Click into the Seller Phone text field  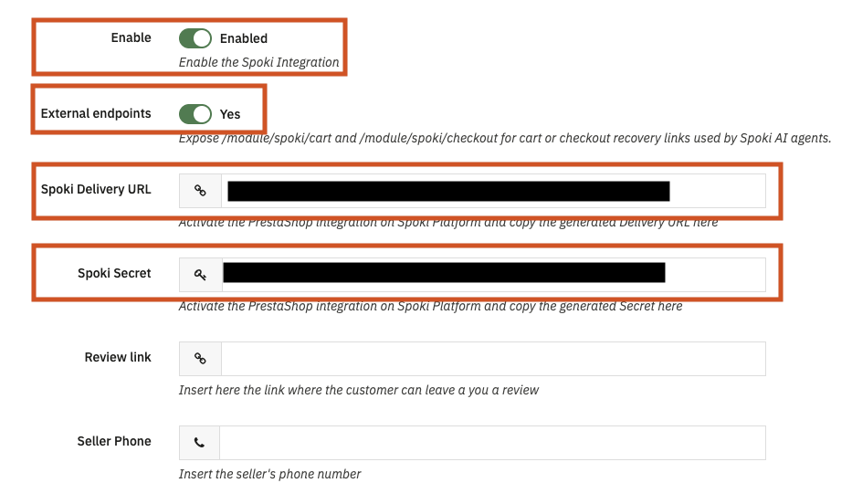click(x=493, y=443)
